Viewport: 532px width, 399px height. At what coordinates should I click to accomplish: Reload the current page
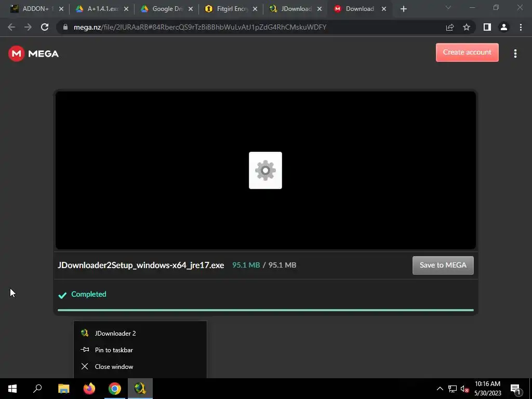click(45, 27)
